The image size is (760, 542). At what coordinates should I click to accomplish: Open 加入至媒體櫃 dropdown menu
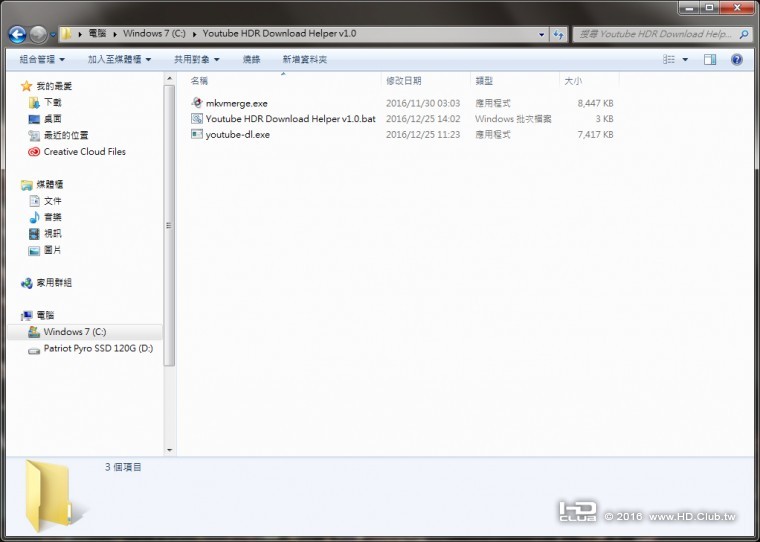coord(119,59)
